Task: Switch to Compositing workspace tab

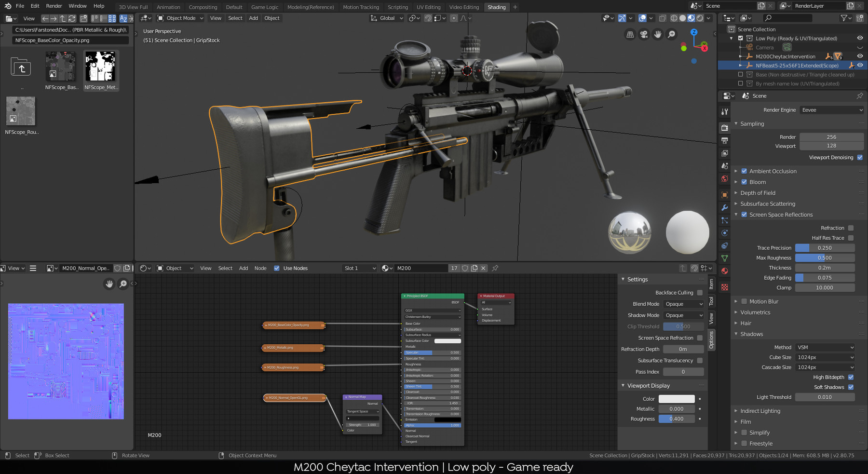Action: pyautogui.click(x=203, y=7)
